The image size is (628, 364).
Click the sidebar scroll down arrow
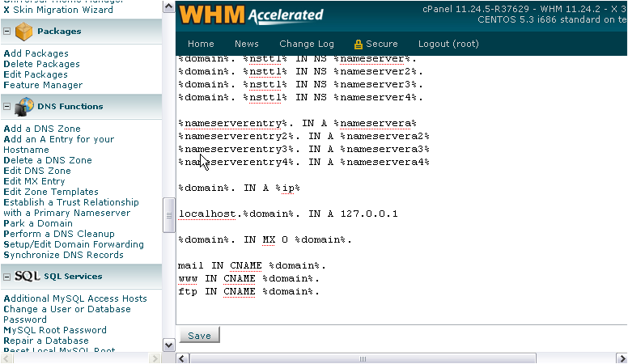[169, 345]
